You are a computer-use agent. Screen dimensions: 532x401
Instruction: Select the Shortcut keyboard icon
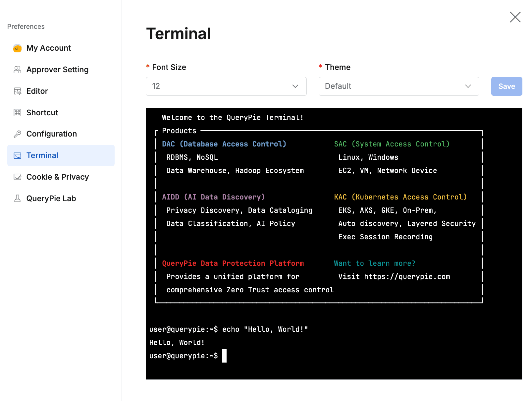pyautogui.click(x=18, y=112)
